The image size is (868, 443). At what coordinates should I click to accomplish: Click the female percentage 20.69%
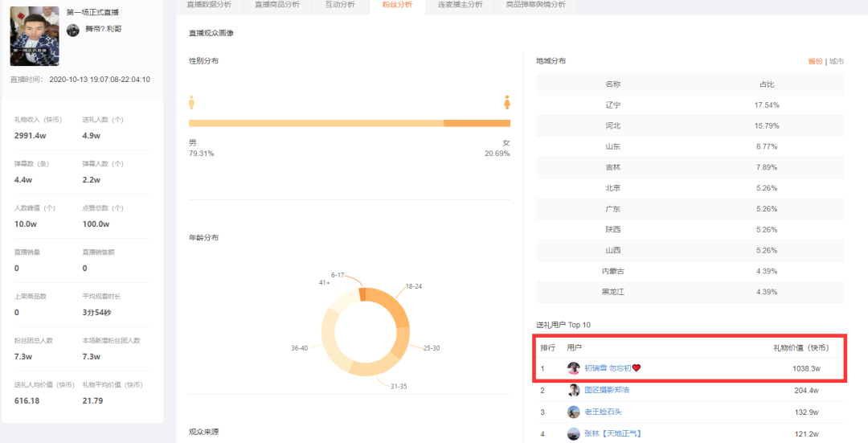coord(497,154)
